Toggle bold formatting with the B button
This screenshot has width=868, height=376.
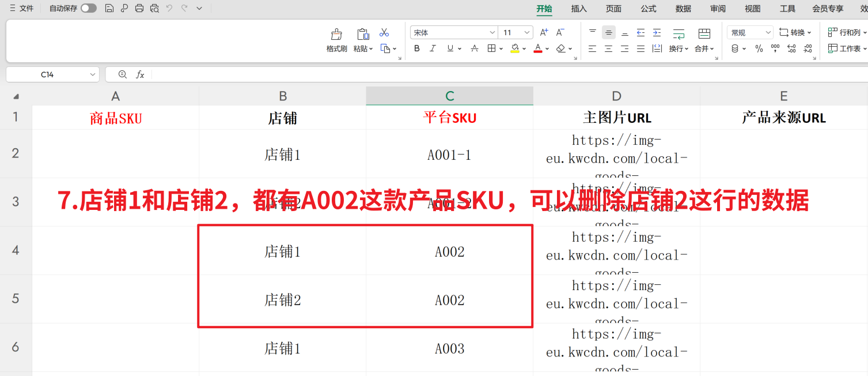coord(417,49)
